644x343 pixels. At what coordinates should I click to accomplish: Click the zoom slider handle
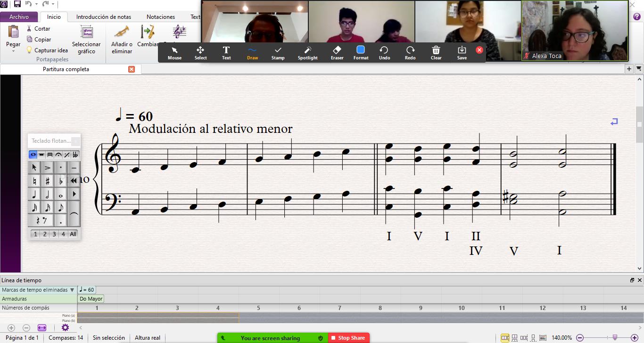pos(615,337)
